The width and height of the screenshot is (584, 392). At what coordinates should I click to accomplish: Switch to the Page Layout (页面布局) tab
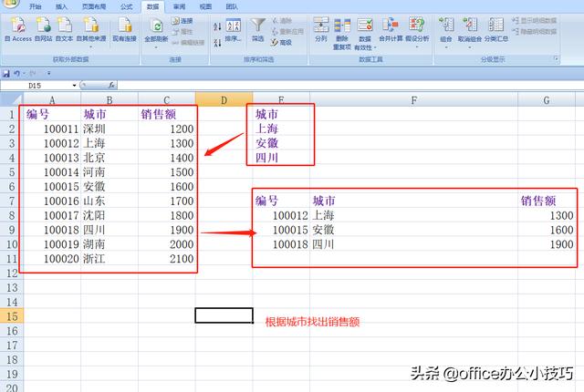pyautogui.click(x=94, y=6)
